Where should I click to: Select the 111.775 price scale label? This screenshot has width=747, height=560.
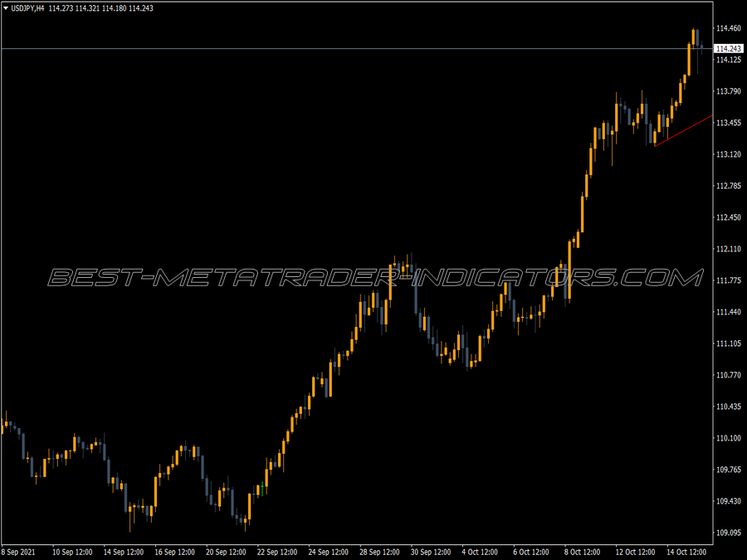(729, 280)
